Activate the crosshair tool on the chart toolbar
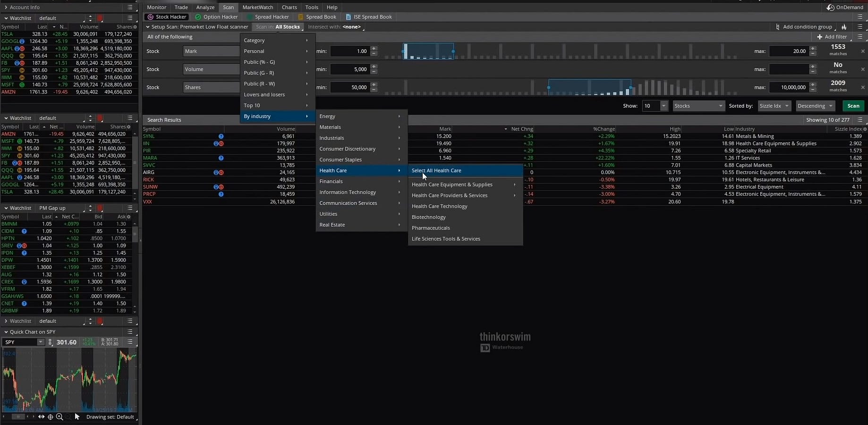868x425 pixels. (50, 417)
